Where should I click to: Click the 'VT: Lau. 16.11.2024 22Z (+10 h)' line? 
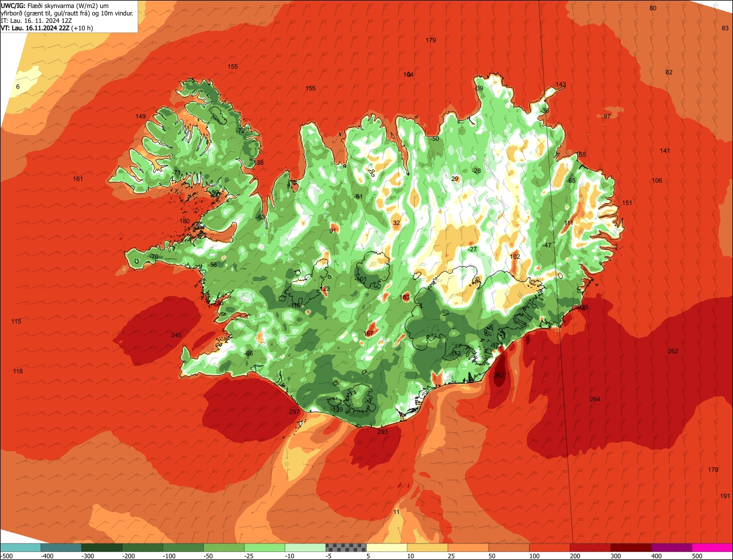click(47, 27)
